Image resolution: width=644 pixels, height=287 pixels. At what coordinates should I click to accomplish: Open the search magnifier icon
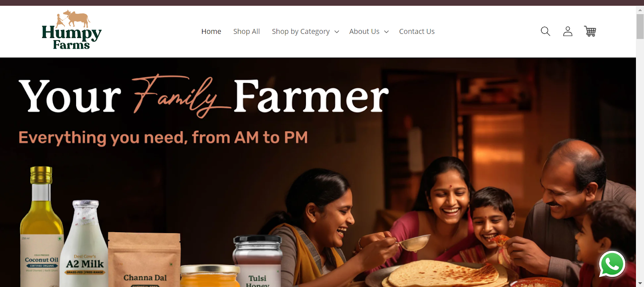[x=545, y=31]
